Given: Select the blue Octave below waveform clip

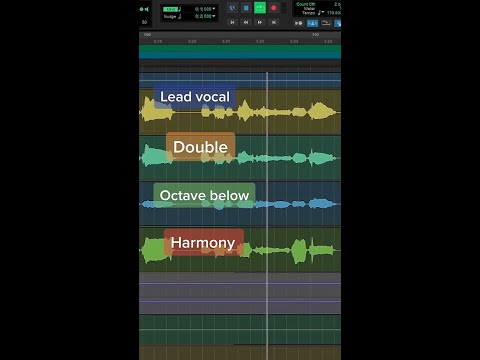Looking at the screenshot, I should click(240, 204).
